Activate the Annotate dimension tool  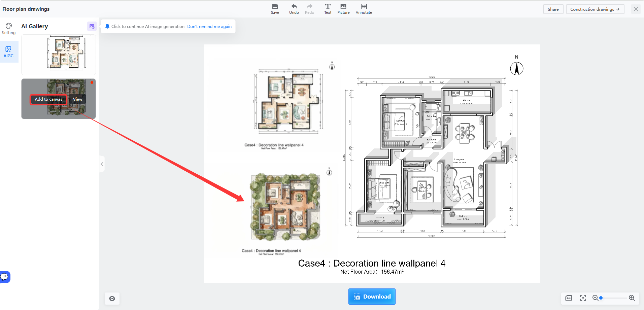(364, 9)
